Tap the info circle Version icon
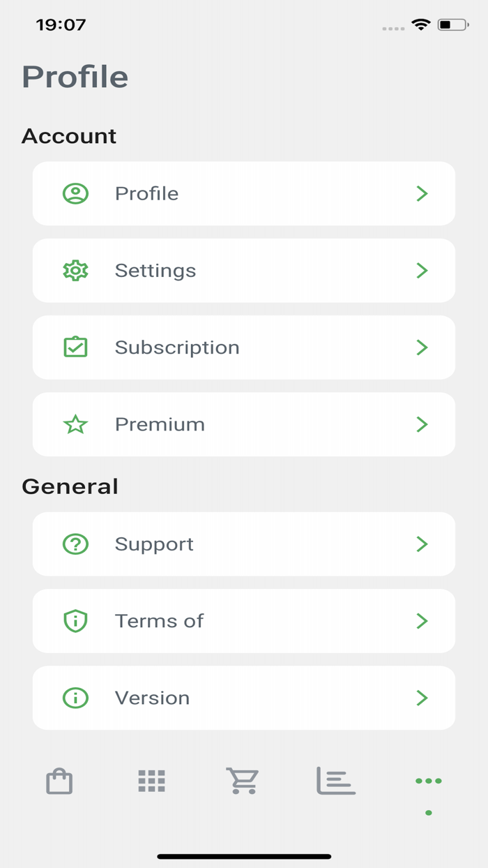Image resolution: width=488 pixels, height=868 pixels. tap(75, 698)
